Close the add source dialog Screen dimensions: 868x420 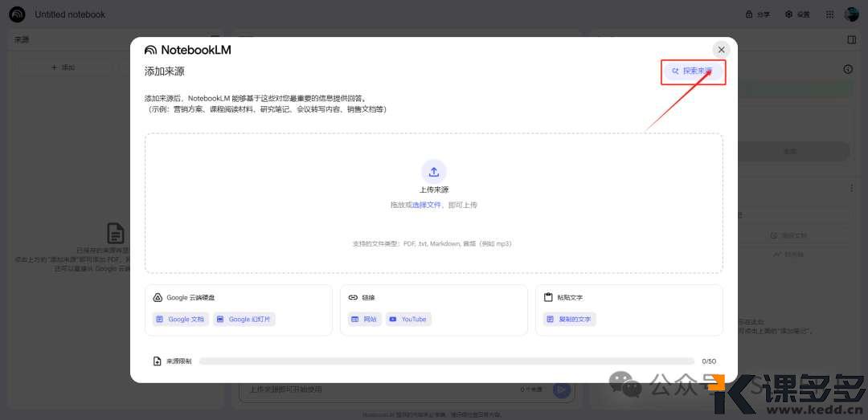pyautogui.click(x=721, y=50)
